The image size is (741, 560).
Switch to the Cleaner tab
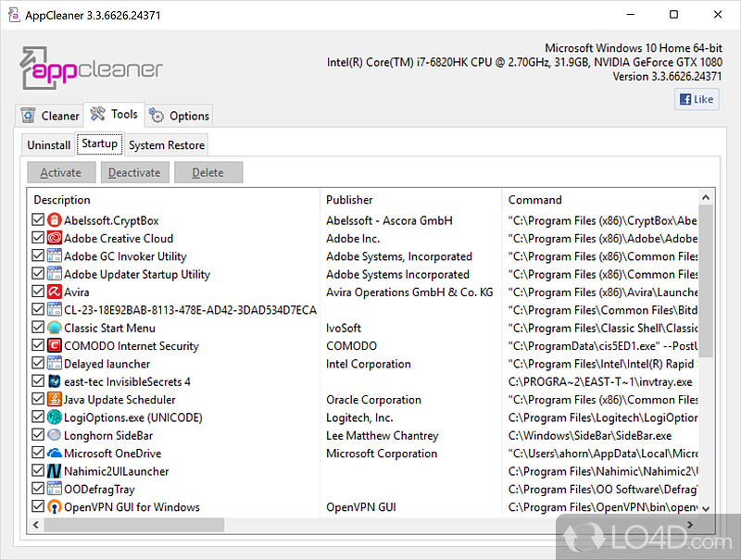[x=50, y=116]
